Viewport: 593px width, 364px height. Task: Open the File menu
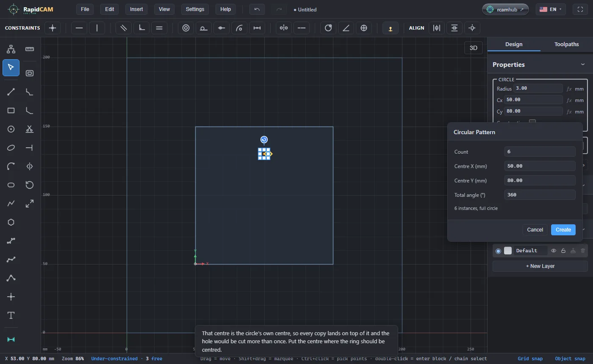pos(85,9)
